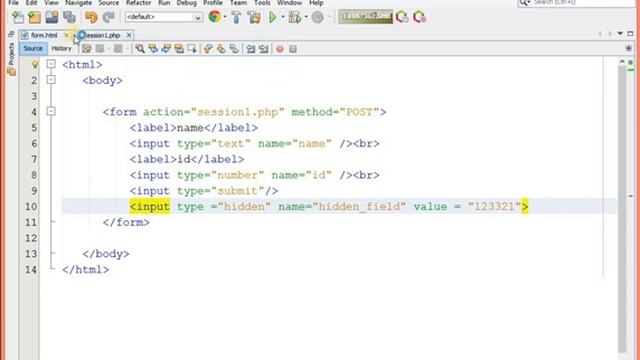
Task: Maximize the editor window group icon
Action: [x=631, y=33]
